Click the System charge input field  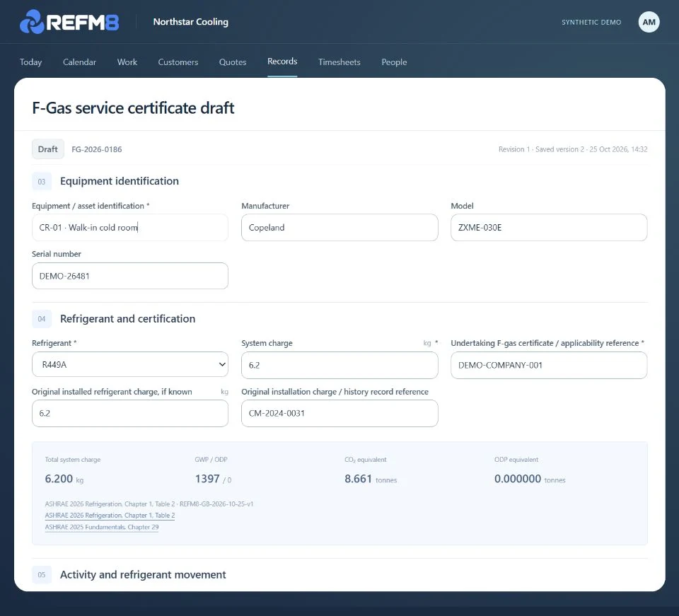coord(339,365)
